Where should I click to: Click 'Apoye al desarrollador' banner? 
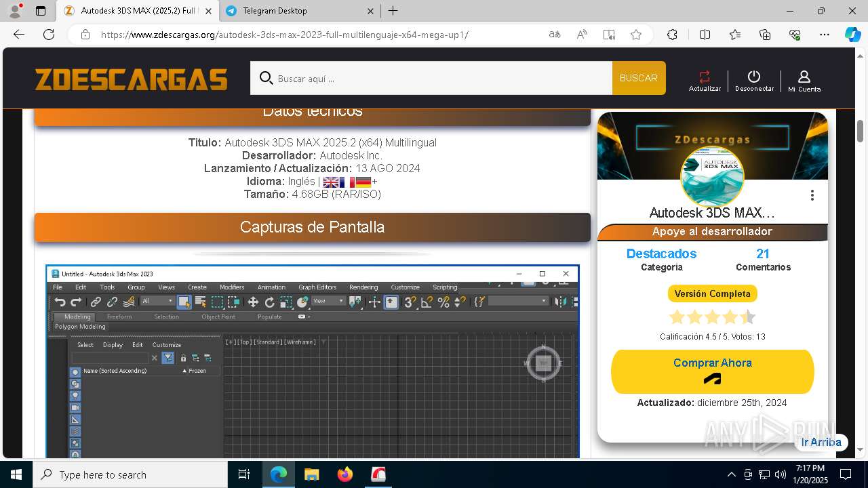tap(712, 232)
